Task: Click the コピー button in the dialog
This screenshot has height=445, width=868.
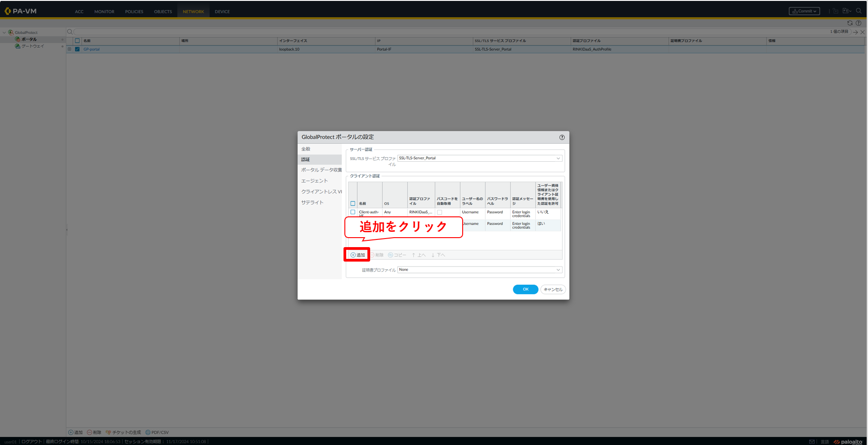Action: [397, 255]
